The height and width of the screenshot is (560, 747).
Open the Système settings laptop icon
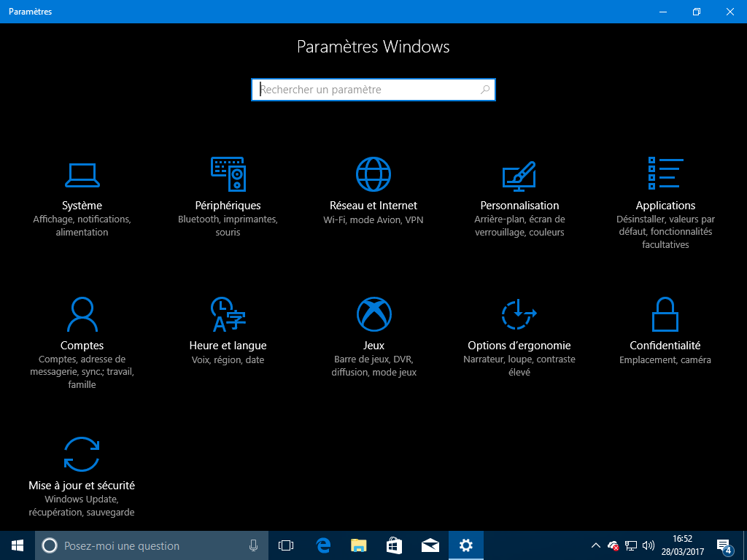82,174
